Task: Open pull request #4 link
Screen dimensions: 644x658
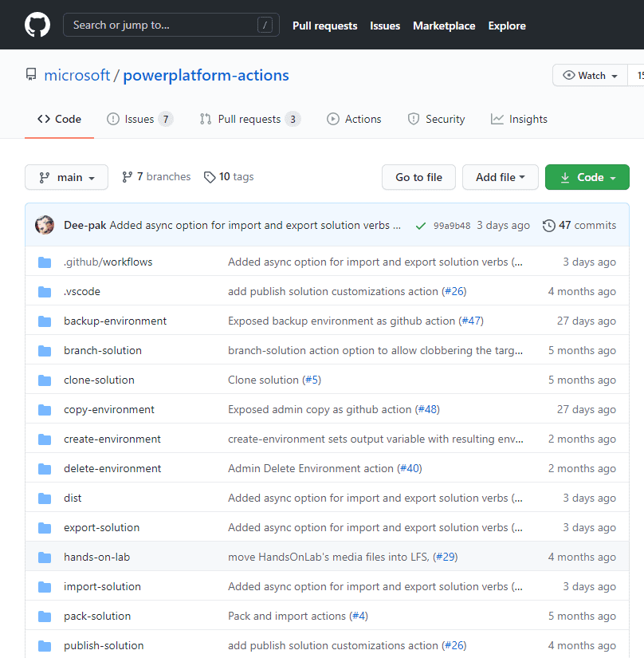Action: 359,616
